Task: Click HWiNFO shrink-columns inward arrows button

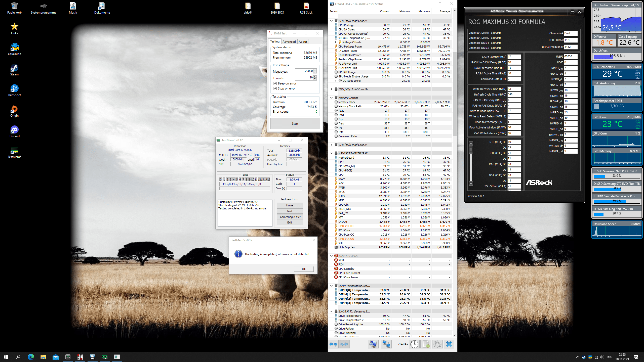Action: pyautogui.click(x=344, y=344)
